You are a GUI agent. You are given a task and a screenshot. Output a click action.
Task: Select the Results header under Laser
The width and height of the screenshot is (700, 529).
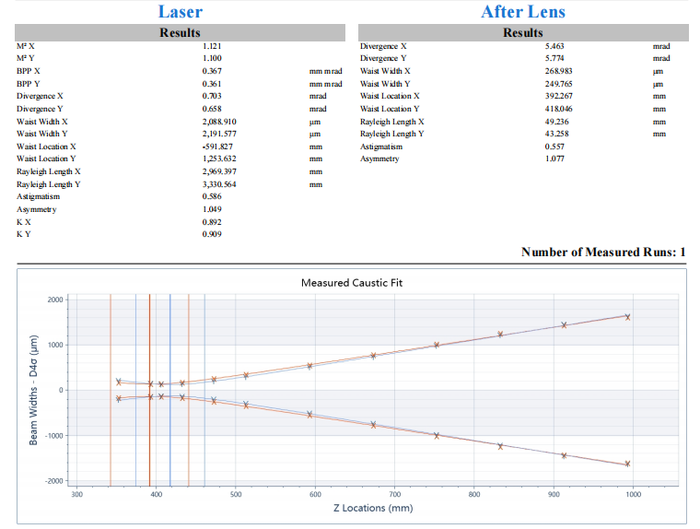[x=180, y=33]
